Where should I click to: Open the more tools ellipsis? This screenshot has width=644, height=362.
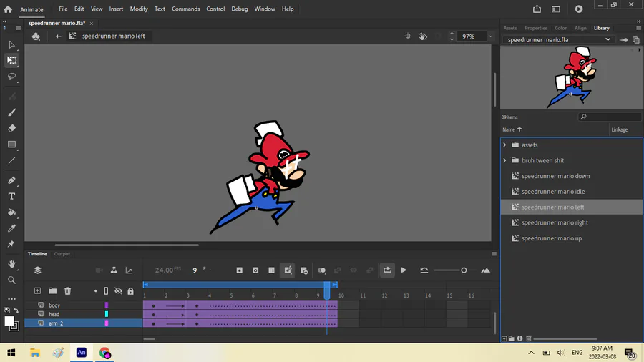pos(11,298)
